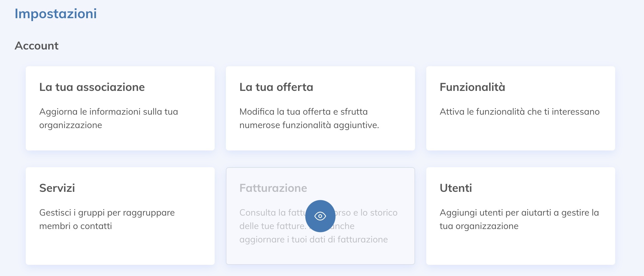This screenshot has width=644, height=276.
Task: Click the Account section label
Action: [x=37, y=45]
